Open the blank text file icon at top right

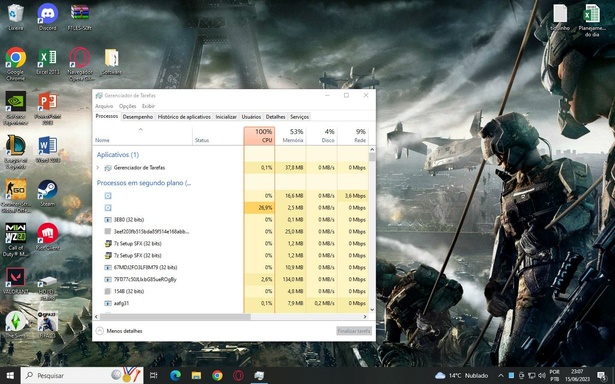tap(560, 17)
